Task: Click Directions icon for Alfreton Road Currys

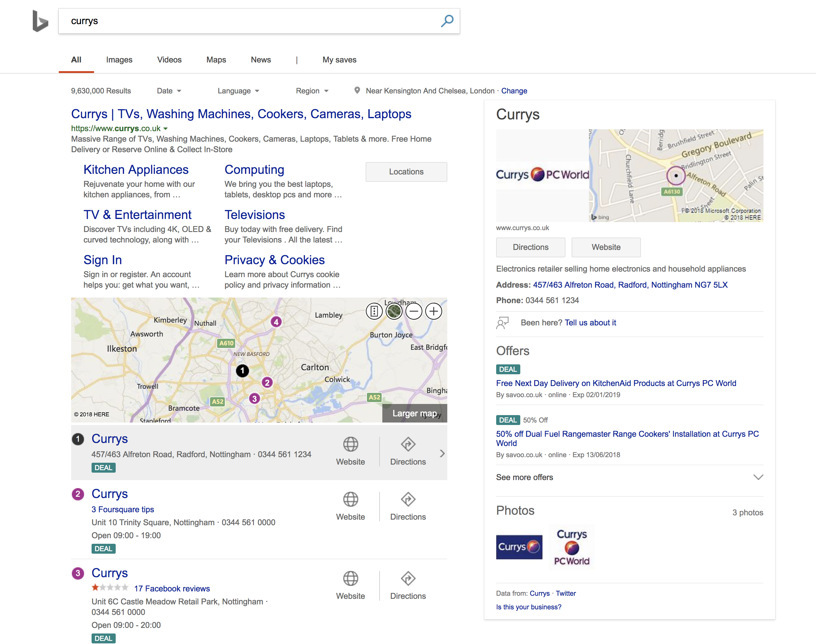Action: (408, 444)
